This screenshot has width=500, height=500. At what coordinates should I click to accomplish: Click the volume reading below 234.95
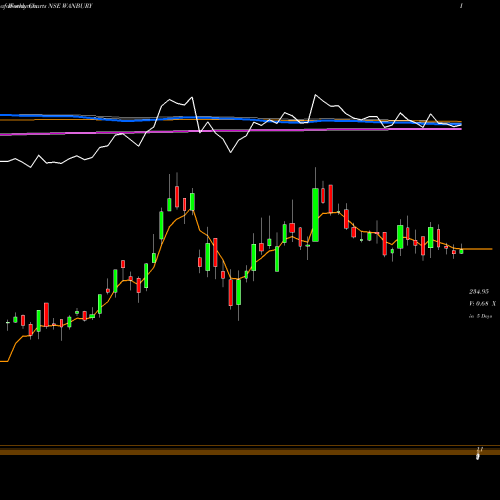click(x=482, y=304)
